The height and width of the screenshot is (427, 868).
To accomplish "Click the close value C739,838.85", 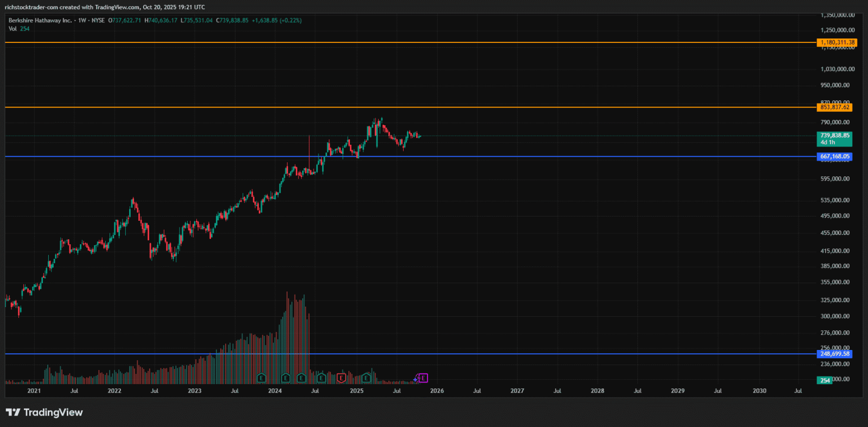I will [232, 21].
